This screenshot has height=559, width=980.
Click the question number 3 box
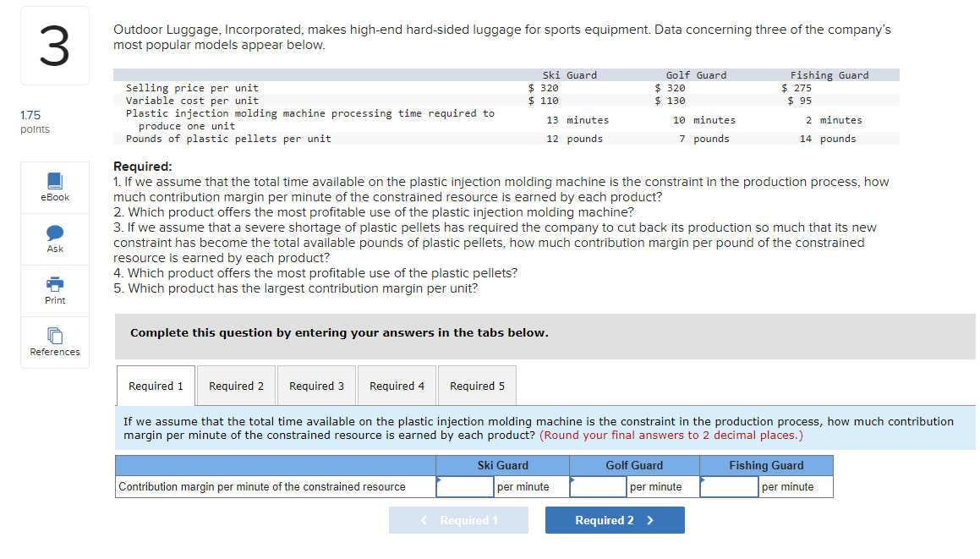[x=55, y=46]
